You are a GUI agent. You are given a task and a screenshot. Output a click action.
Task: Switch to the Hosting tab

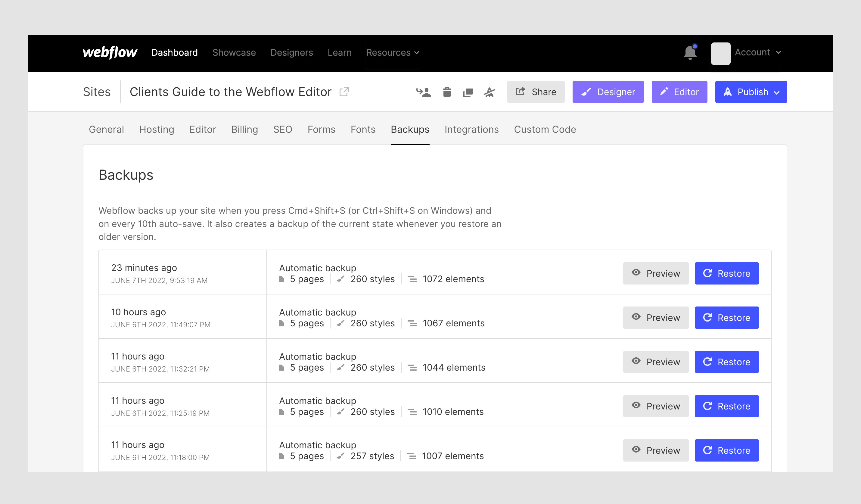pyautogui.click(x=157, y=129)
